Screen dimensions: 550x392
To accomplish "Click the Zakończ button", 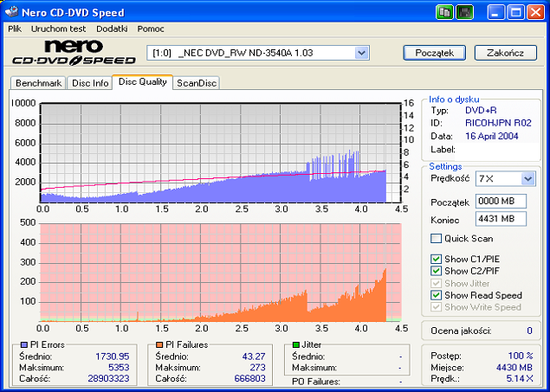I will [506, 53].
